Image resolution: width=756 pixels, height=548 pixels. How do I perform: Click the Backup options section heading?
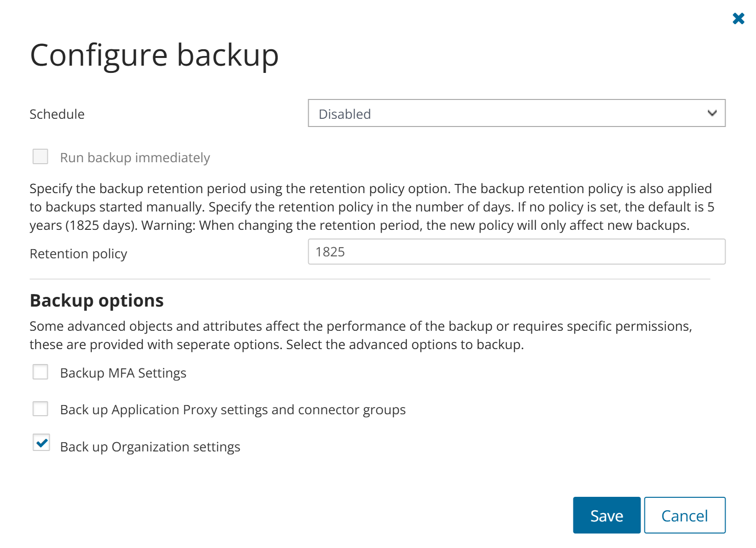point(97,301)
